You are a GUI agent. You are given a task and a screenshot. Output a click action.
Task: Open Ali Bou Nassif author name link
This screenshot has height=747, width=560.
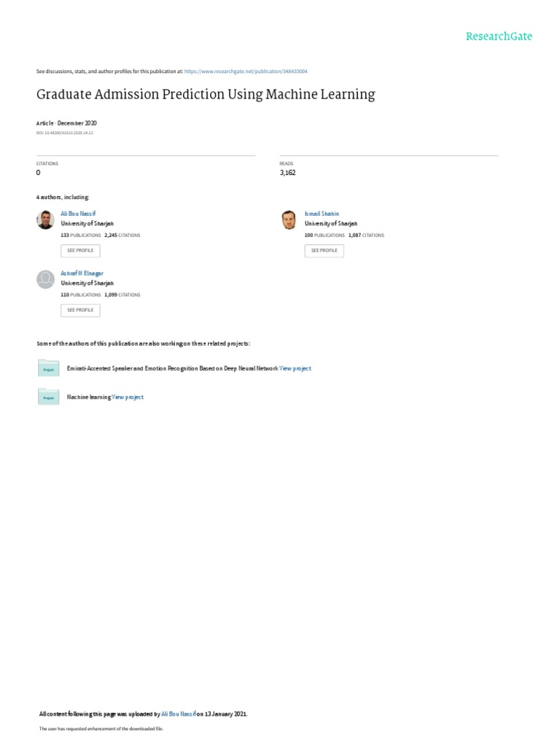click(x=78, y=214)
